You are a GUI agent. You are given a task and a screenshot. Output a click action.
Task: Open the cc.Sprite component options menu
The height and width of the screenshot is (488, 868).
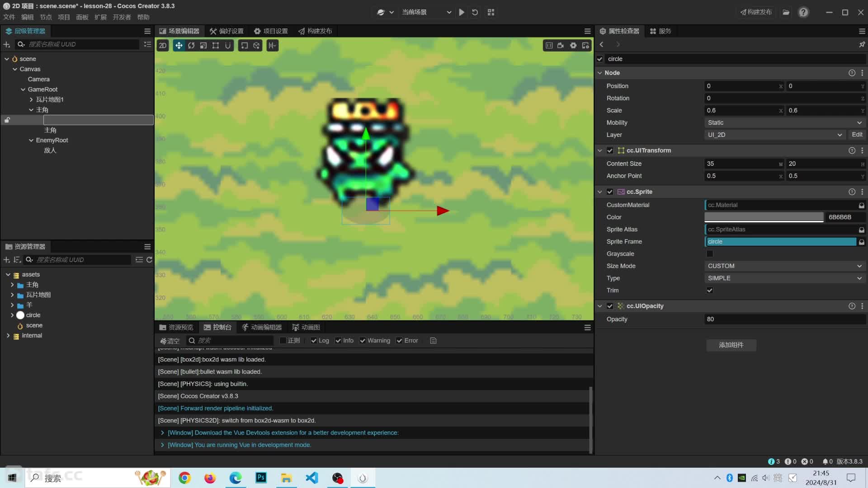[x=862, y=192]
